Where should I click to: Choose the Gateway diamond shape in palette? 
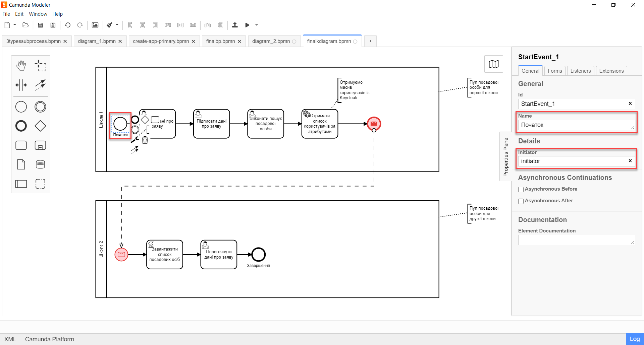click(40, 126)
